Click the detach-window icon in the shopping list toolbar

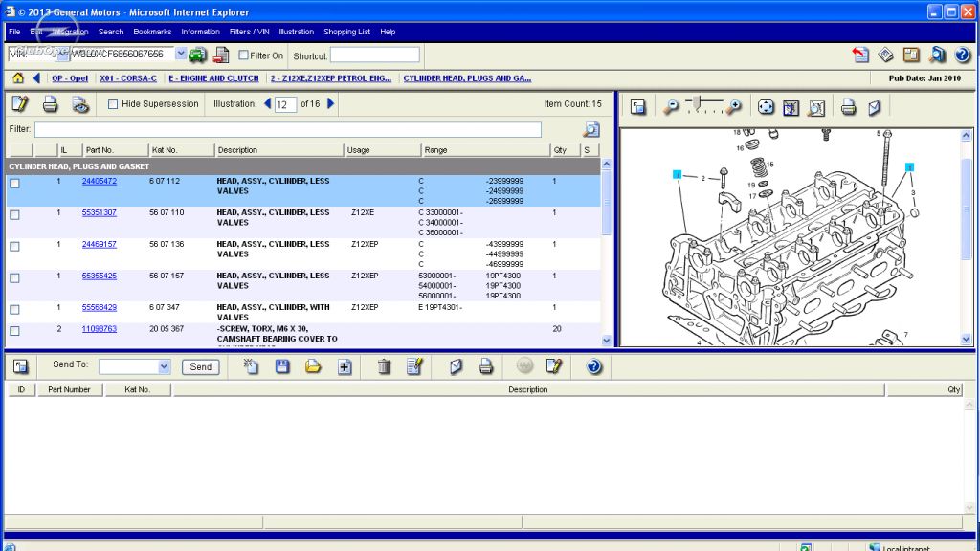pos(21,366)
